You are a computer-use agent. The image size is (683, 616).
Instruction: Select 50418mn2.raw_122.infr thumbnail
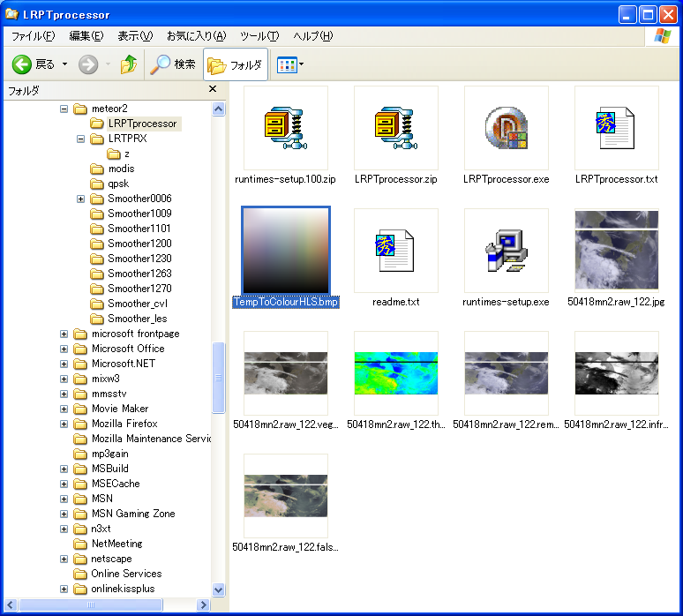[x=616, y=373]
